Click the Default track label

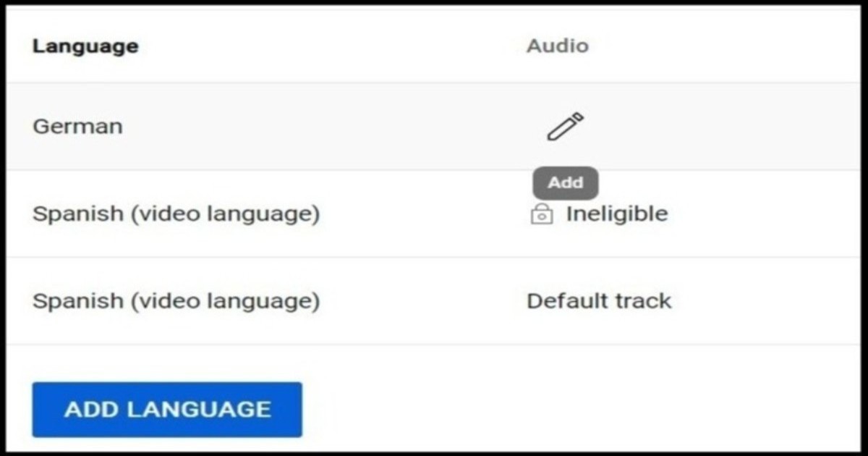pyautogui.click(x=599, y=300)
